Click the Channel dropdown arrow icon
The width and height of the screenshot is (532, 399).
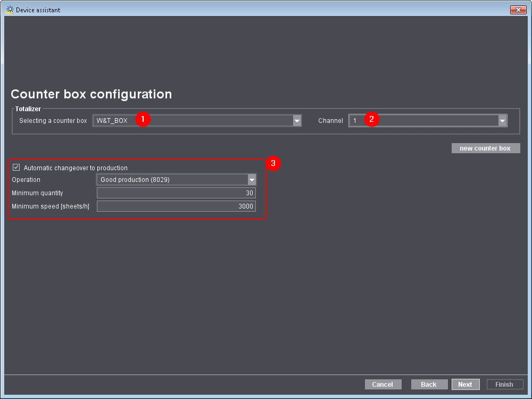point(502,120)
